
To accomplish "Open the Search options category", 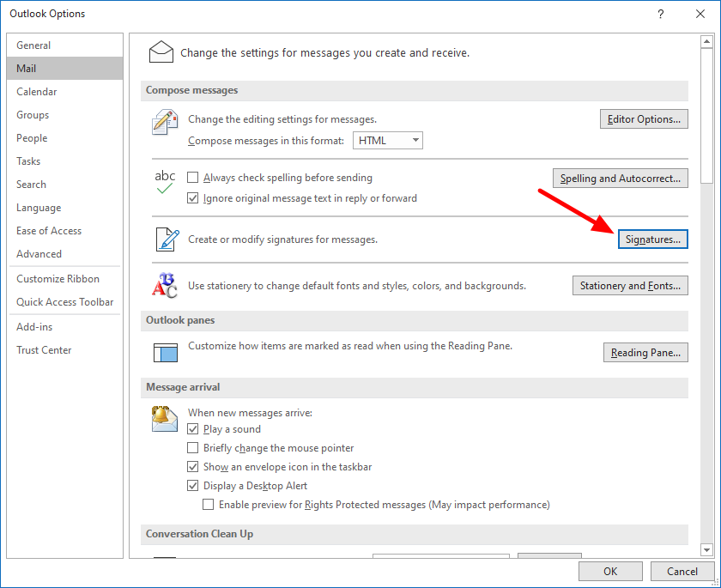I will (65, 185).
